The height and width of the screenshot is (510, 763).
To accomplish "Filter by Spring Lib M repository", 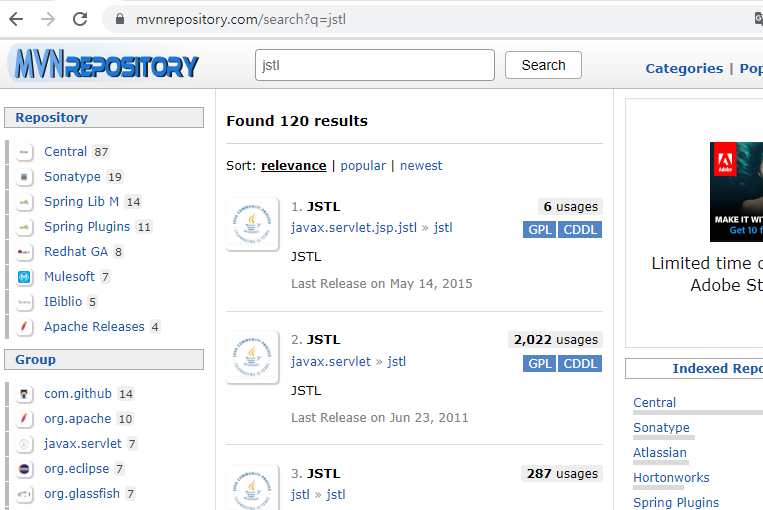I will click(81, 201).
